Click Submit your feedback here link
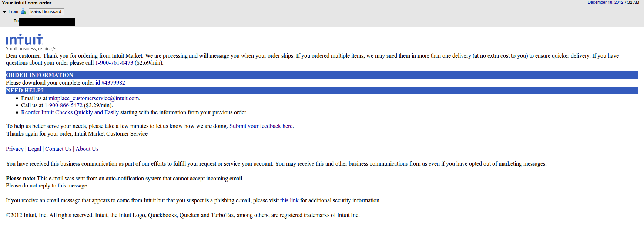The image size is (644, 230). [261, 126]
